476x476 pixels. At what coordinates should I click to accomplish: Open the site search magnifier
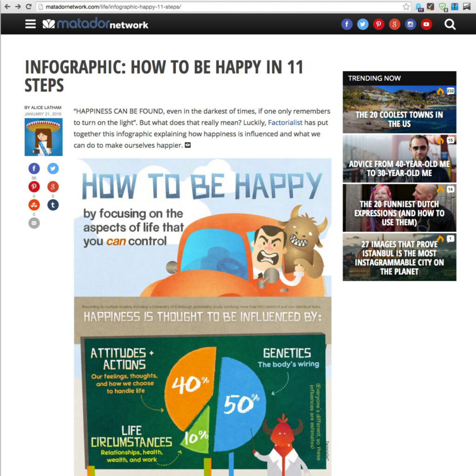tap(450, 24)
